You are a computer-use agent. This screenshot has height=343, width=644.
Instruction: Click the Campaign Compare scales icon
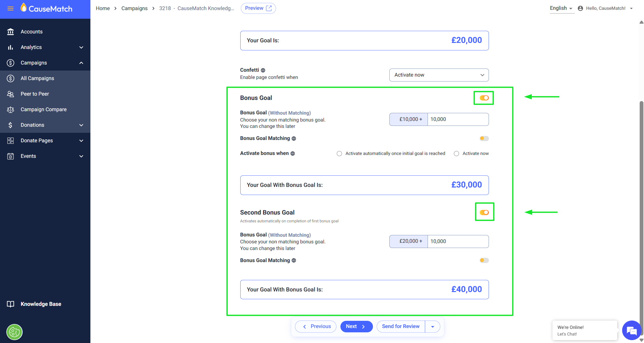click(x=10, y=109)
